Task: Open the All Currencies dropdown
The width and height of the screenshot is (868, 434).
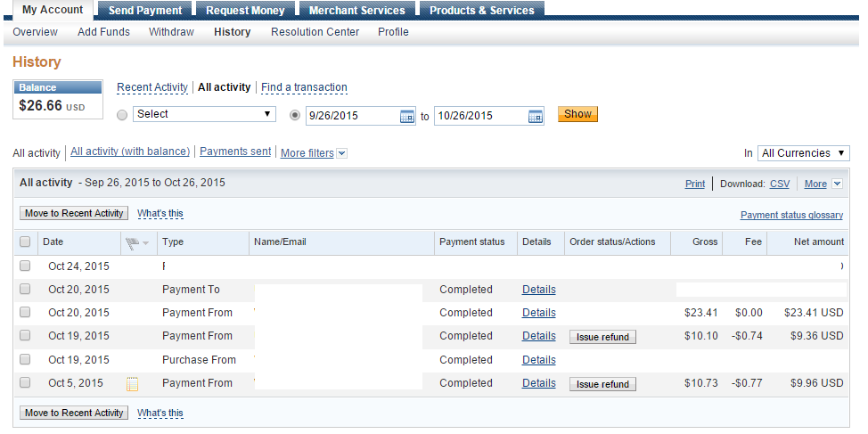Action: pos(803,153)
